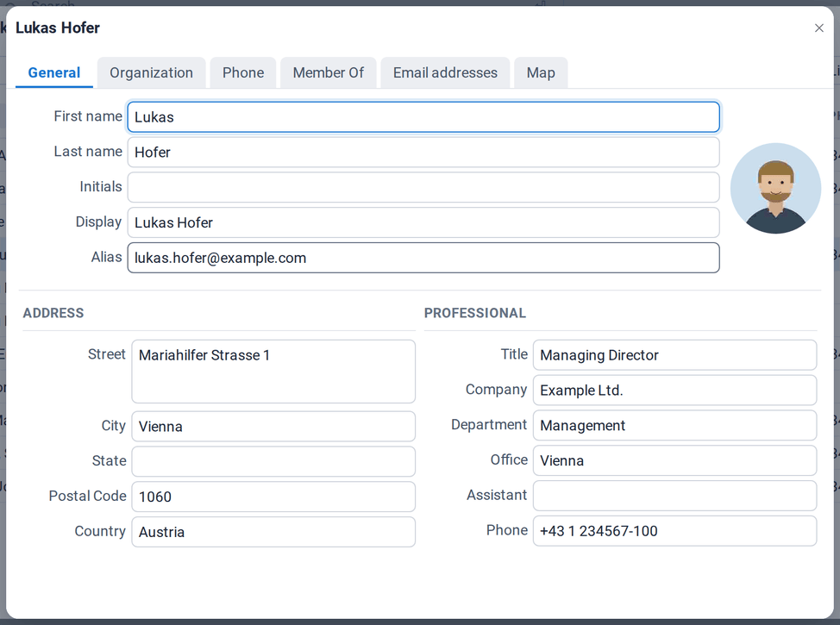The width and height of the screenshot is (840, 625).
Task: Click the City label
Action: [x=114, y=426]
